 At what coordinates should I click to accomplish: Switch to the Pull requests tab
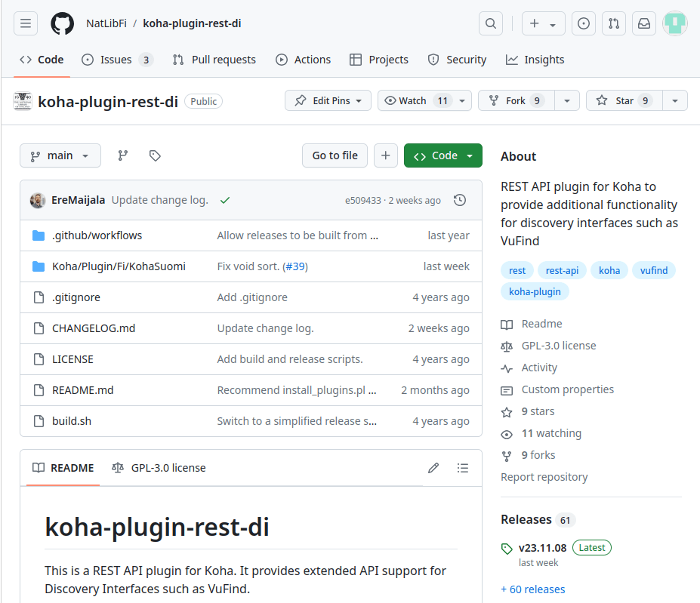tap(214, 60)
